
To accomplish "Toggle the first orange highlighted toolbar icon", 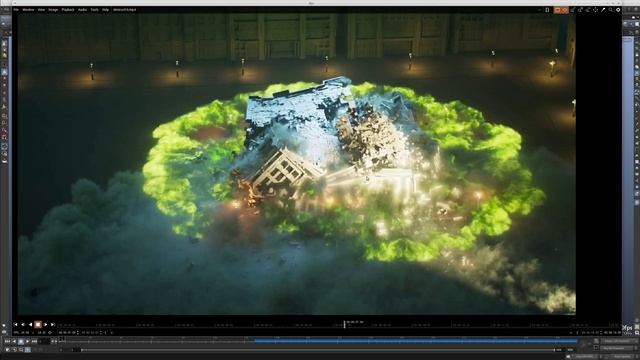I will click(x=558, y=10).
